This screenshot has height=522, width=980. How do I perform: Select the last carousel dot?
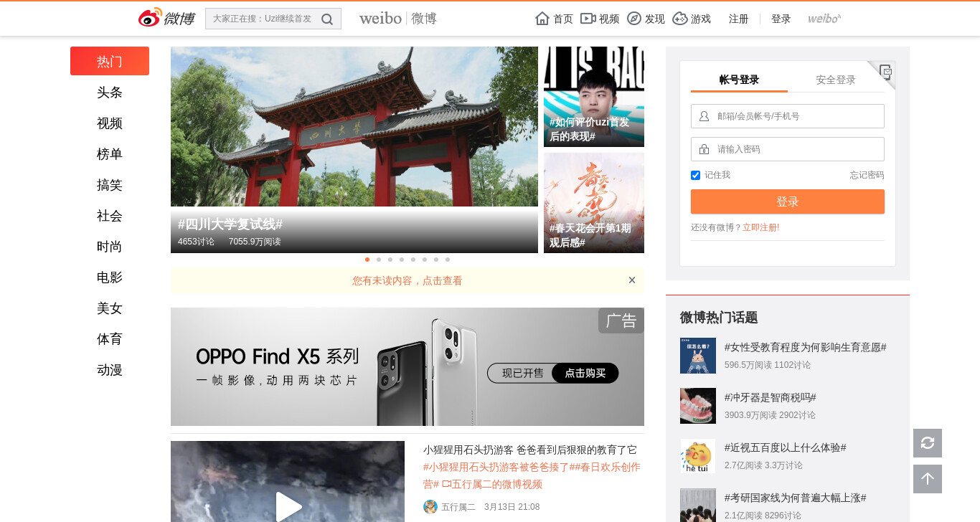tap(448, 260)
